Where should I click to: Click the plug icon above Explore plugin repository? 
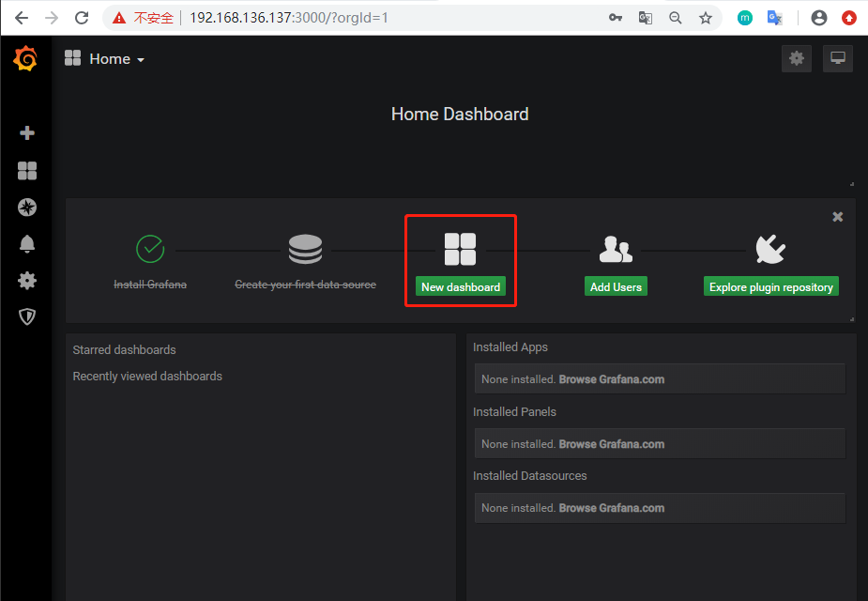[770, 249]
